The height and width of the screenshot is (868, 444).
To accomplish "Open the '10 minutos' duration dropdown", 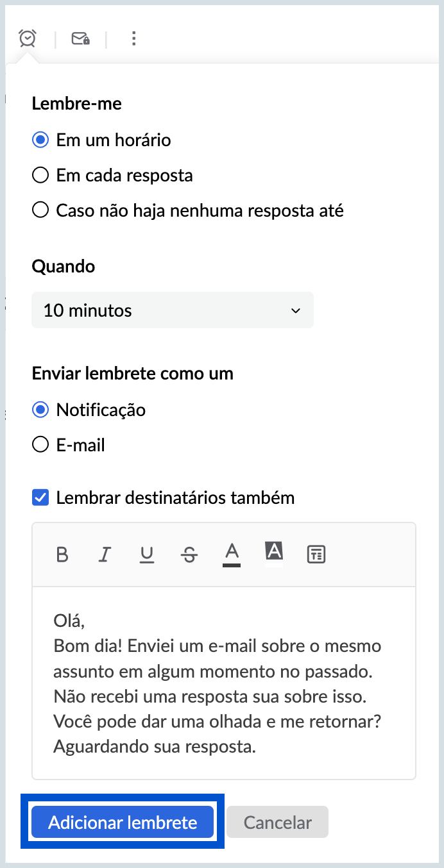I will (x=172, y=310).
